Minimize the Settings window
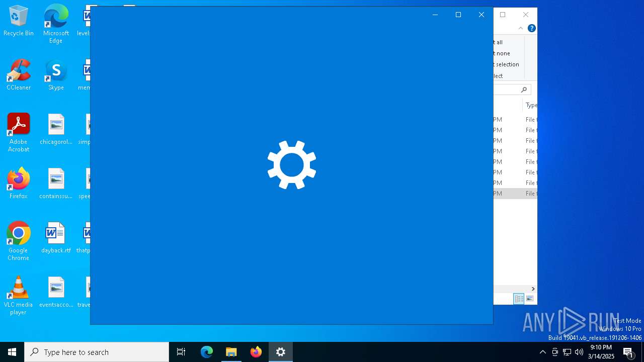The width and height of the screenshot is (644, 362). [x=435, y=15]
